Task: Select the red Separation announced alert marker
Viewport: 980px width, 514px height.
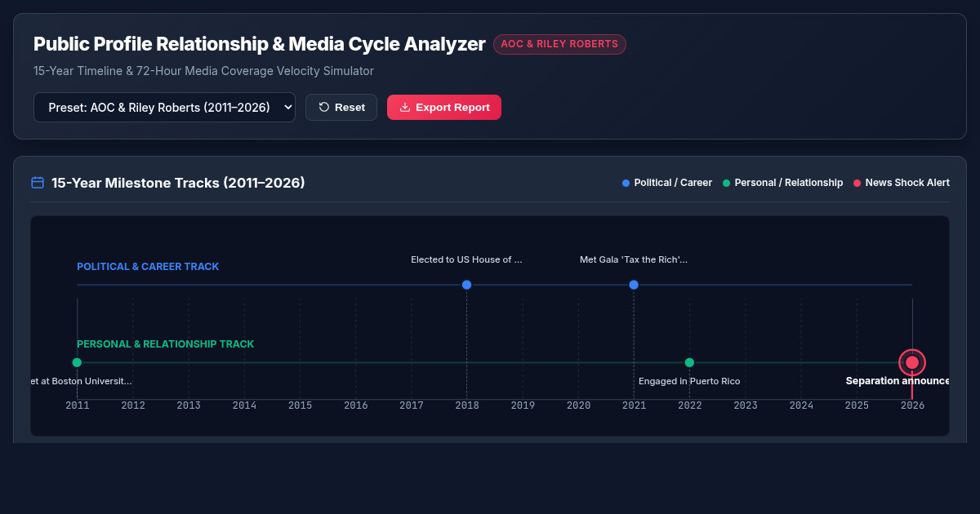Action: [912, 362]
